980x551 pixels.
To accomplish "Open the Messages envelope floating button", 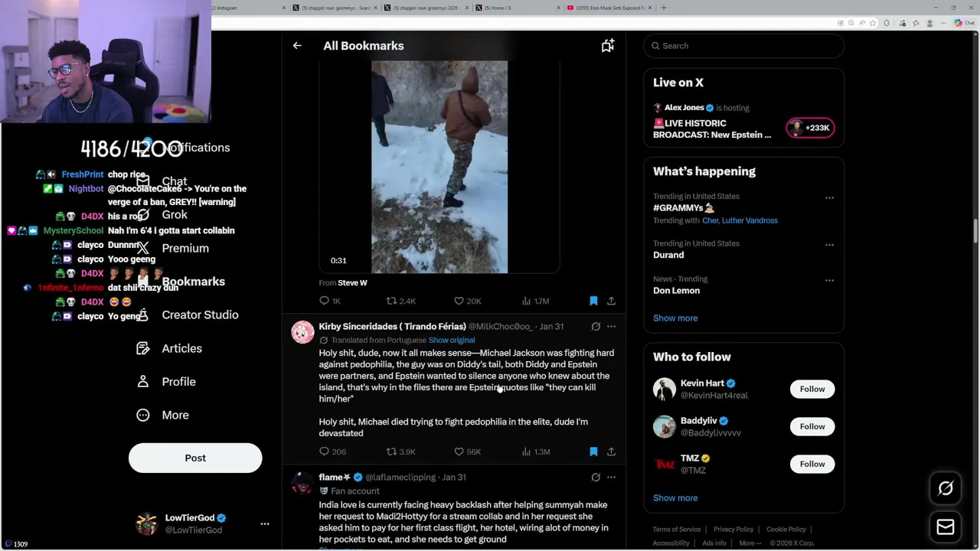I will [946, 527].
